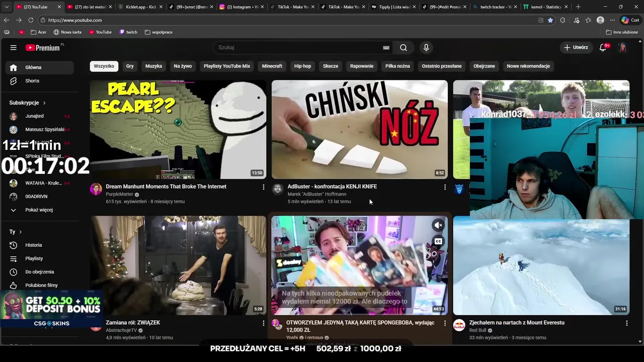Image resolution: width=644 pixels, height=362 pixels.
Task: Open Mateusz Spysiński subscription channel
Action: [40, 129]
